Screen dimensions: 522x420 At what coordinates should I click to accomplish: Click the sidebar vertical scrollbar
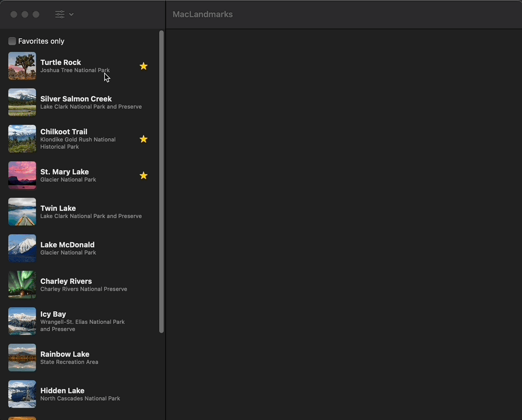click(x=161, y=182)
